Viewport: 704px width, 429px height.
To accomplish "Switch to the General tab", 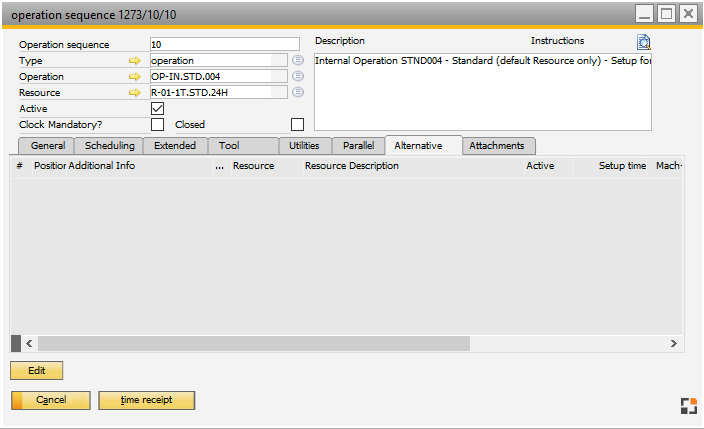I will 48,146.
